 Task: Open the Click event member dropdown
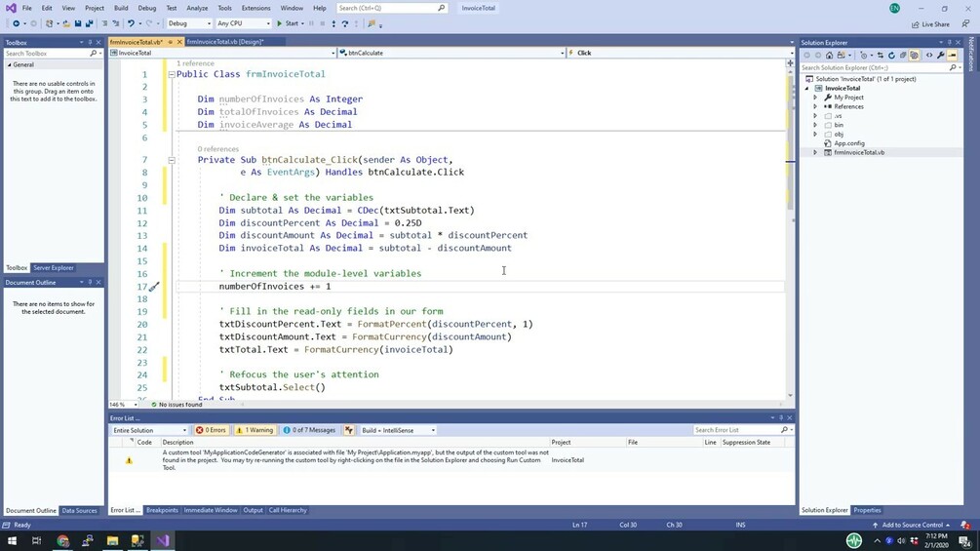(680, 53)
